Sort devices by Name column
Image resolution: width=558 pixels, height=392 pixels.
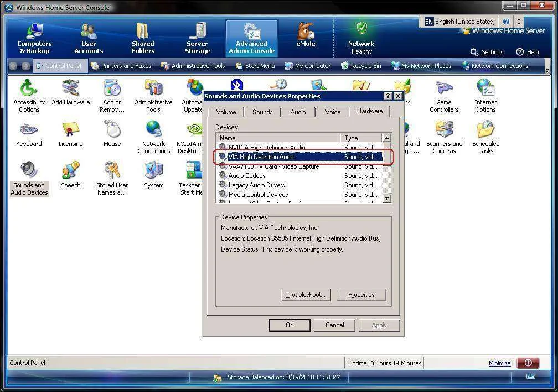(278, 138)
